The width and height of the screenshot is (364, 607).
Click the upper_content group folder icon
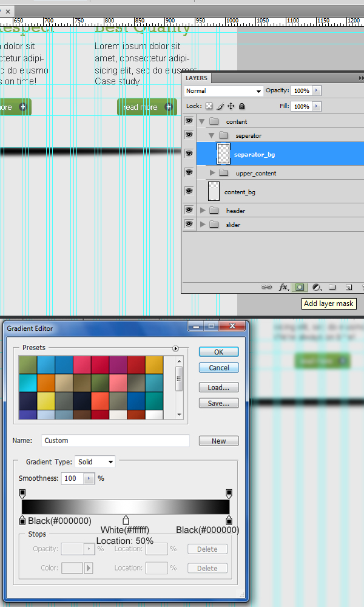224,172
